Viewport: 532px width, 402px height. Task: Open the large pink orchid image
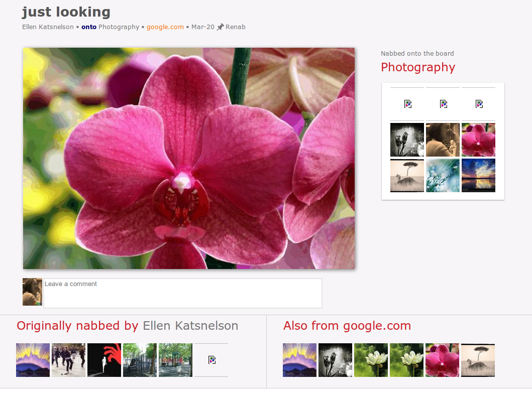coord(189,158)
